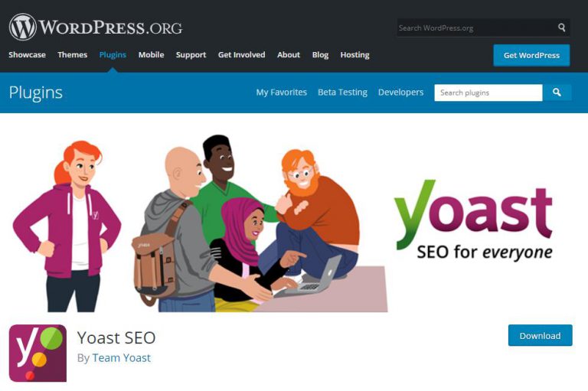Visit the Get Involved page
Viewport: 588px width, 391px height.
pyautogui.click(x=241, y=55)
